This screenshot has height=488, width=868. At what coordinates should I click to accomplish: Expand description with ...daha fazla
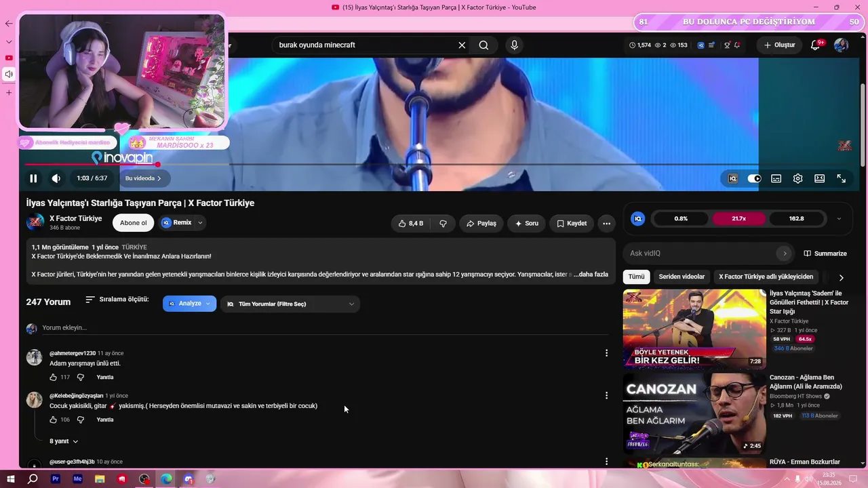[x=591, y=274]
